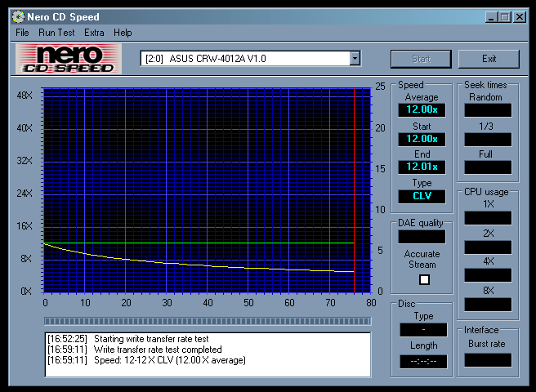Click the 'Speed: 12-12 X CLV' log line
This screenshot has height=392, width=536.
146,360
